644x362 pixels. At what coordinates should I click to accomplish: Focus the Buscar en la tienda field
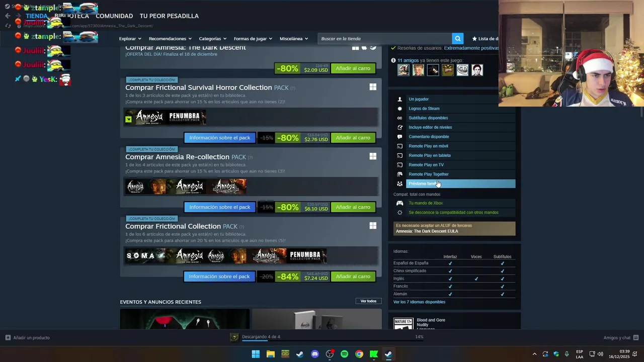[x=385, y=39]
